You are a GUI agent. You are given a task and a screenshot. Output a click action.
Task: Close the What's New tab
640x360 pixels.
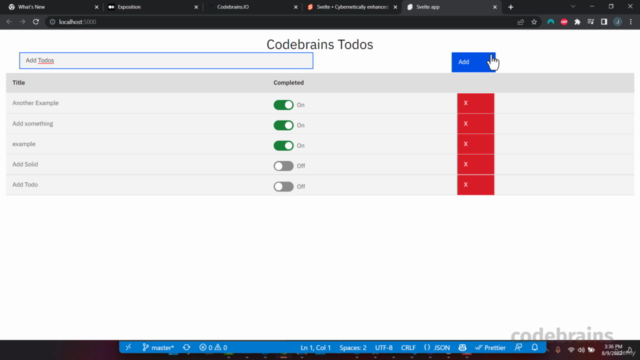(96, 7)
